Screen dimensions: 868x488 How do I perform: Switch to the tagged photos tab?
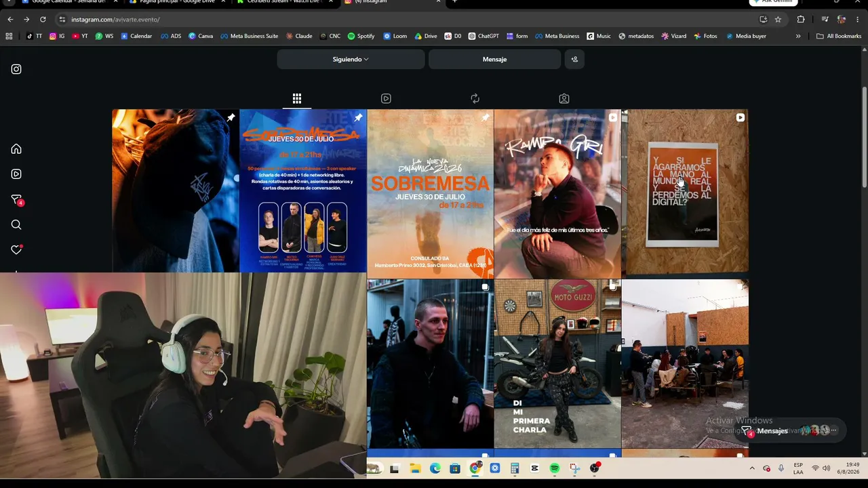[564, 99]
